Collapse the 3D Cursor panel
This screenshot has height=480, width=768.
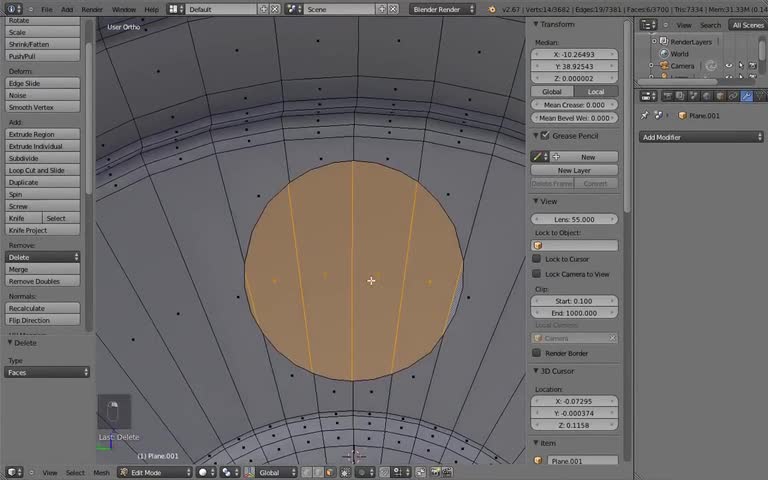536,371
